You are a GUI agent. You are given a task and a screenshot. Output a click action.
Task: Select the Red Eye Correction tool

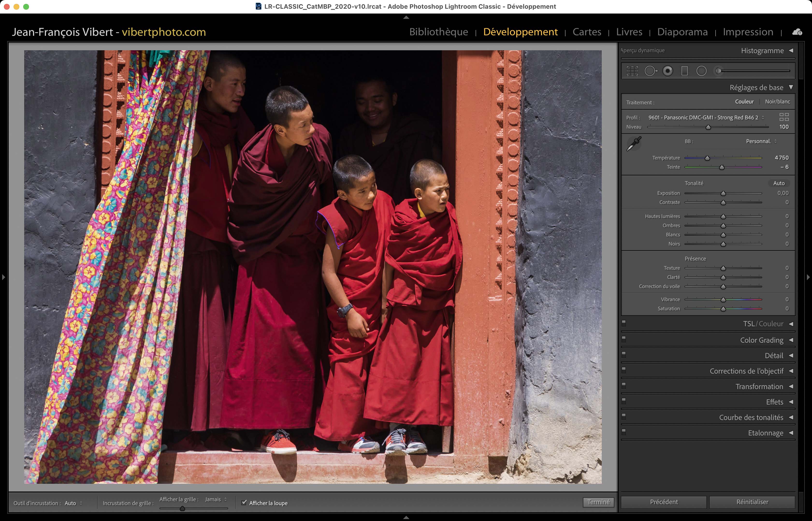pos(667,71)
